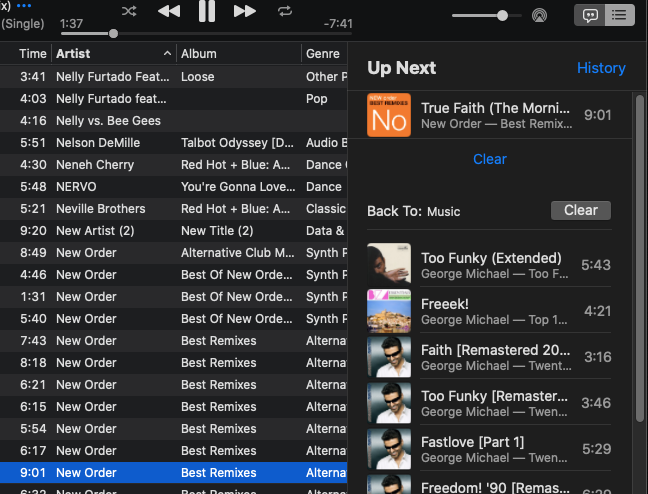Select Nelly vs. Bee Gees row
Viewport: 648px width, 494px height.
174,121
